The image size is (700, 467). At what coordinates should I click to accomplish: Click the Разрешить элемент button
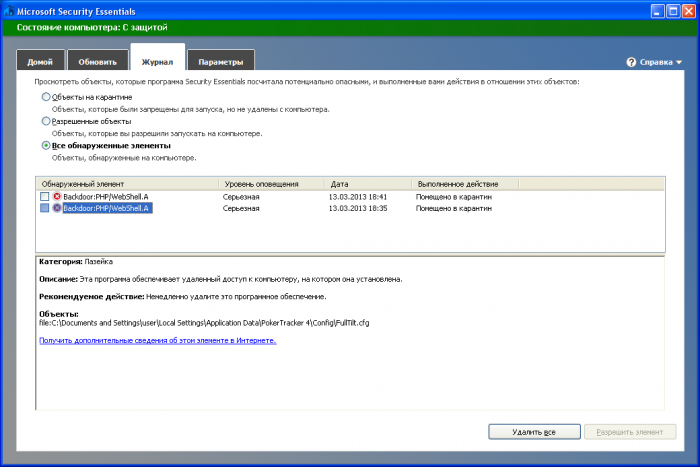(x=630, y=432)
